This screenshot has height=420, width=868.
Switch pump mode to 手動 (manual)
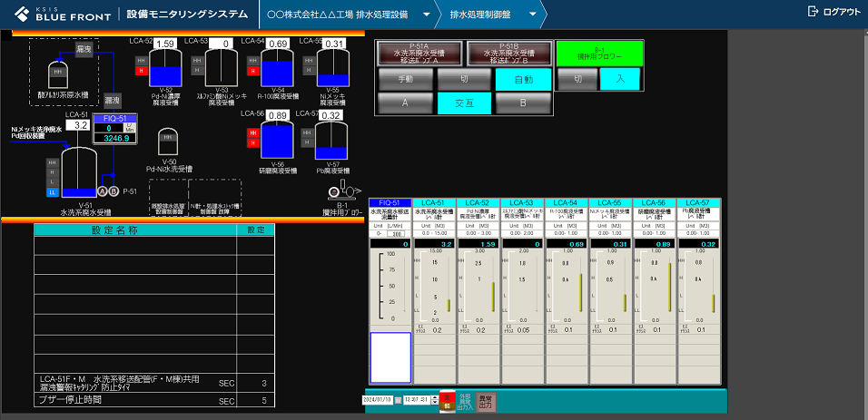pos(404,80)
